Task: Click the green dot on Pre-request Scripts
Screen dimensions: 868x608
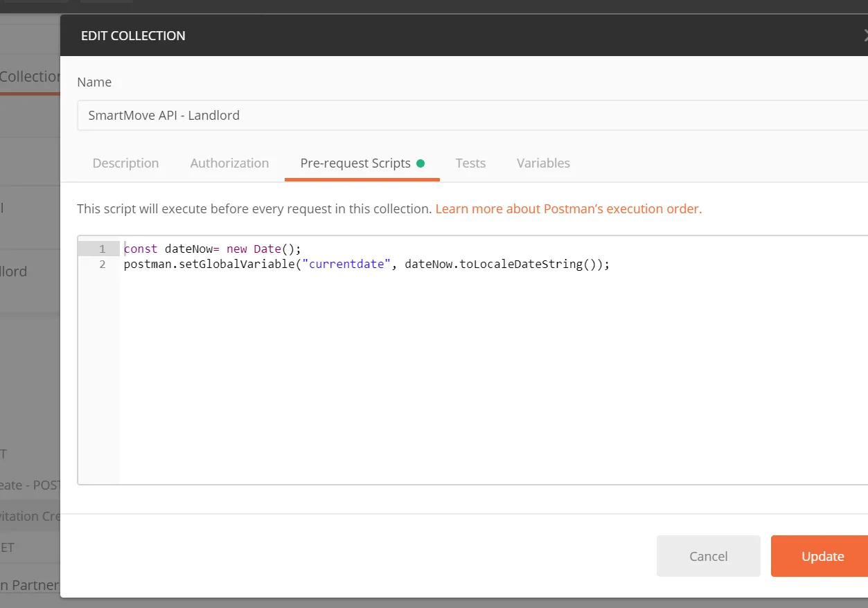Action: click(x=420, y=163)
